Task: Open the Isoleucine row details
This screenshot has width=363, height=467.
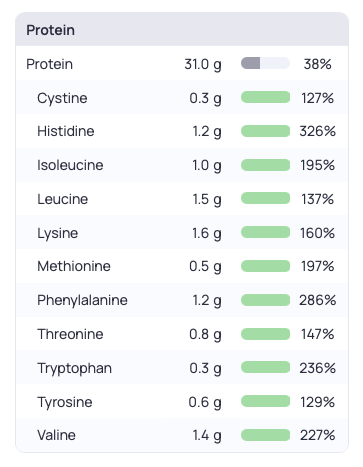Action: pos(182,165)
